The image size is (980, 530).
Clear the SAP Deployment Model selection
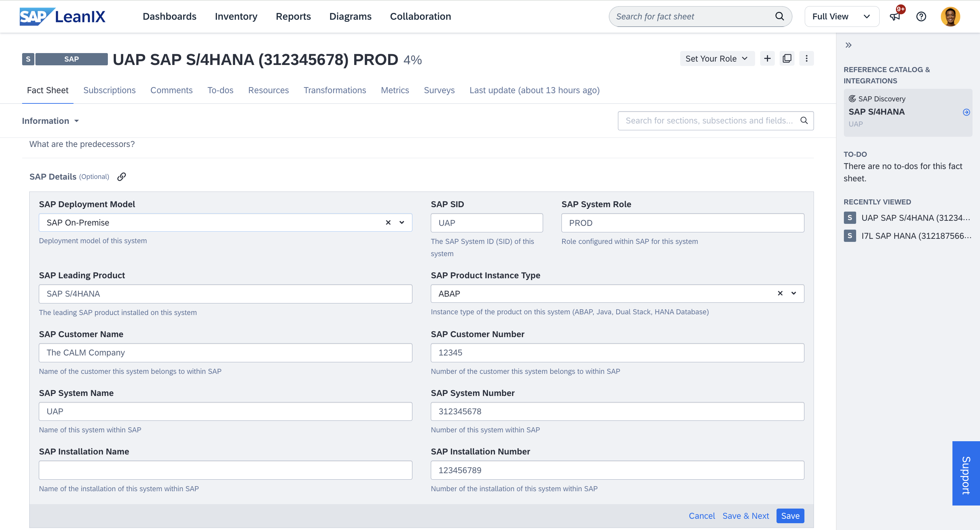pyautogui.click(x=388, y=222)
